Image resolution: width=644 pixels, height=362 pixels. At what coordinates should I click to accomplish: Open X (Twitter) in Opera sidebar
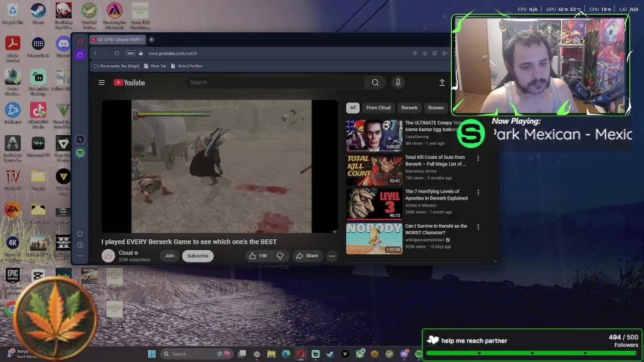(80, 139)
